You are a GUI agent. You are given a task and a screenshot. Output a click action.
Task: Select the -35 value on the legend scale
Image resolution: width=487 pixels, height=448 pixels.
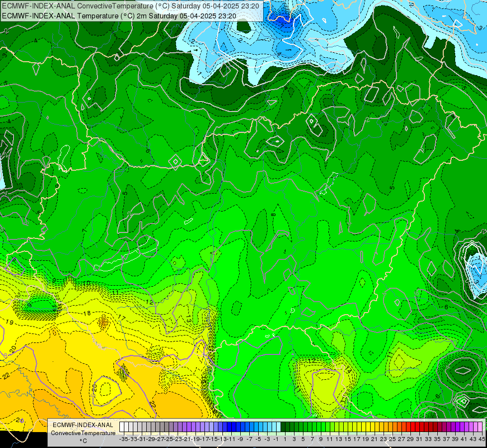123,439
